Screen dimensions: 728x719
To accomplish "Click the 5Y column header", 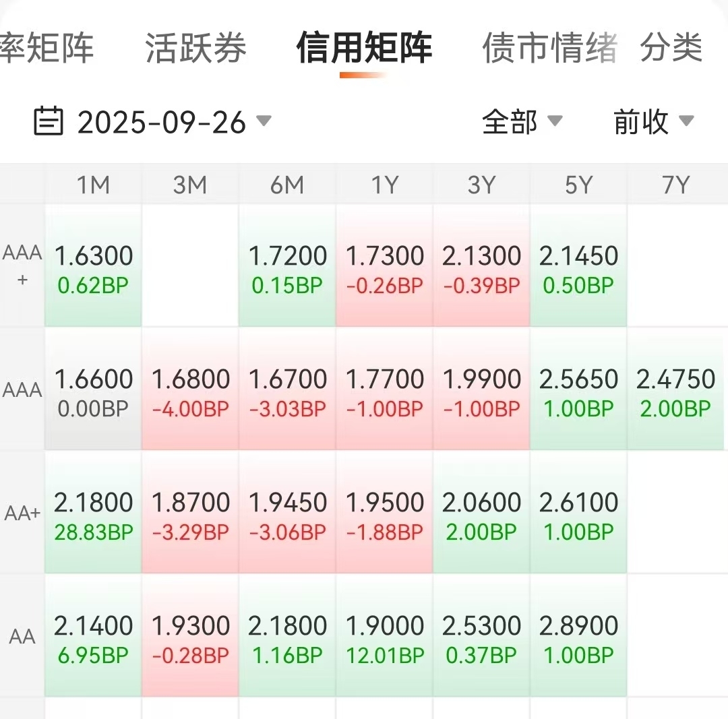I will (x=578, y=185).
